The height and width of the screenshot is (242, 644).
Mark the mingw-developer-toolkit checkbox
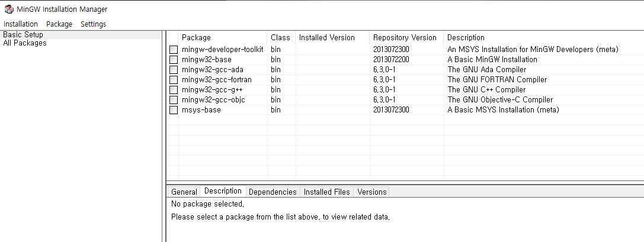pos(174,50)
